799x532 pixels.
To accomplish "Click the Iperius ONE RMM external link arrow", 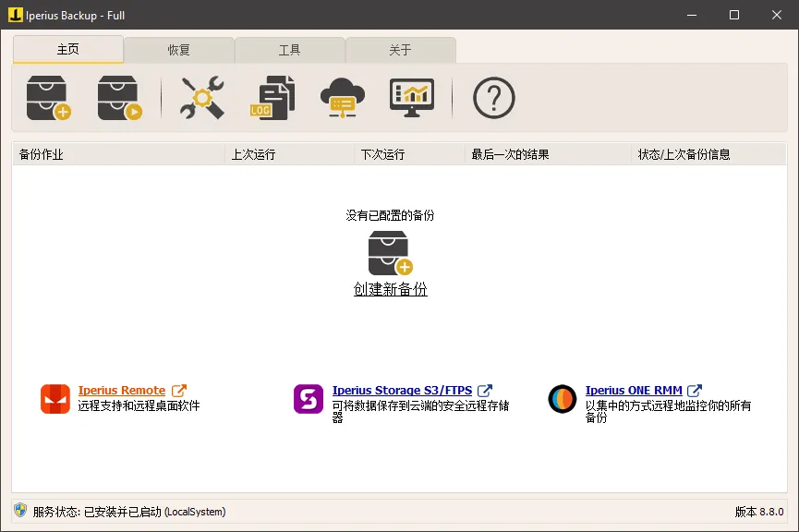I will (696, 389).
